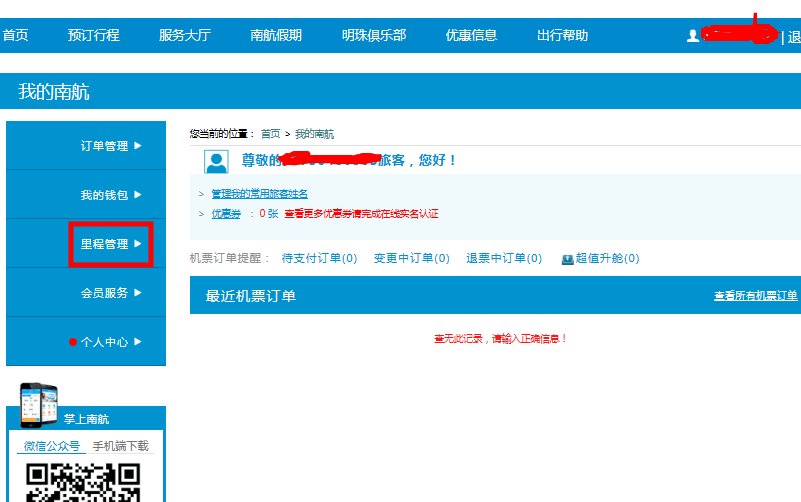This screenshot has width=801, height=502.
Task: Click the red notification dot beside 个人中心
Action: coord(73,342)
